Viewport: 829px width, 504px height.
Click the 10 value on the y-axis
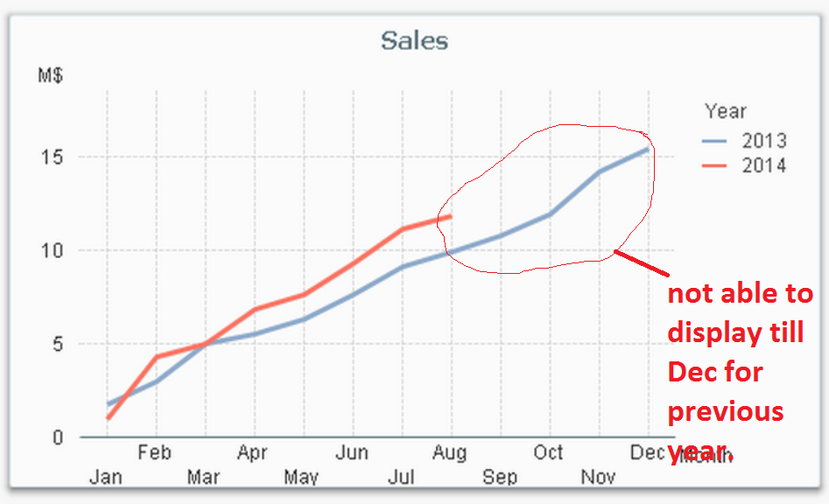coord(56,251)
